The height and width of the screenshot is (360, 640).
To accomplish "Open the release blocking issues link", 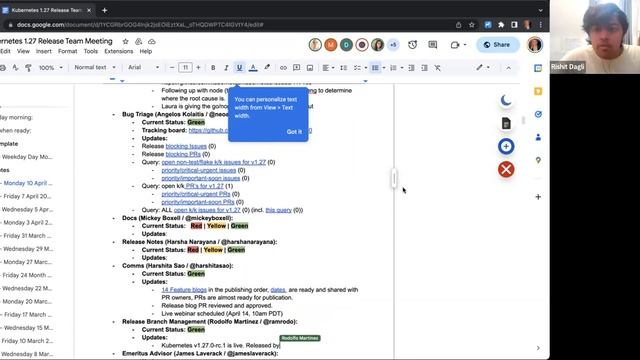I will click(x=186, y=146).
